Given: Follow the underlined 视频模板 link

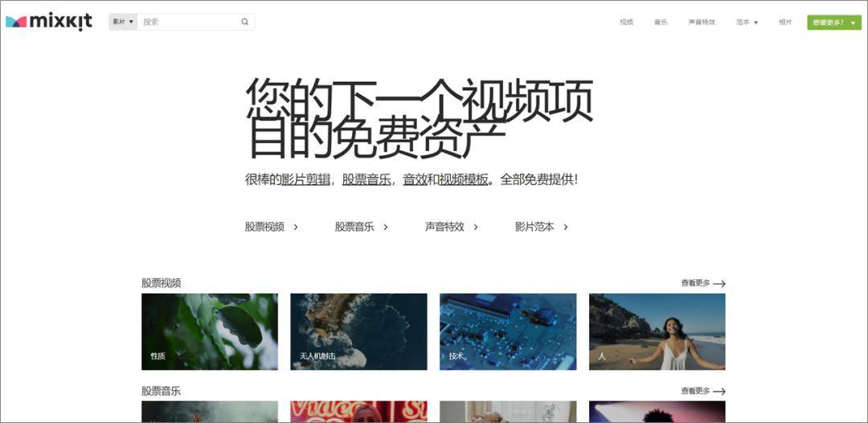Looking at the screenshot, I should [464, 179].
